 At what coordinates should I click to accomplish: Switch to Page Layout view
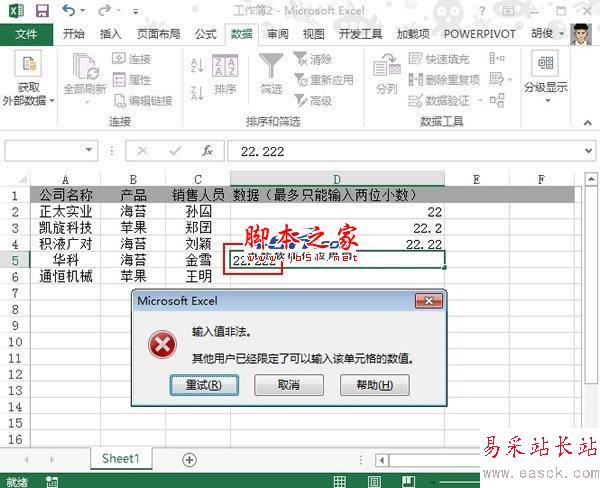(x=374, y=481)
